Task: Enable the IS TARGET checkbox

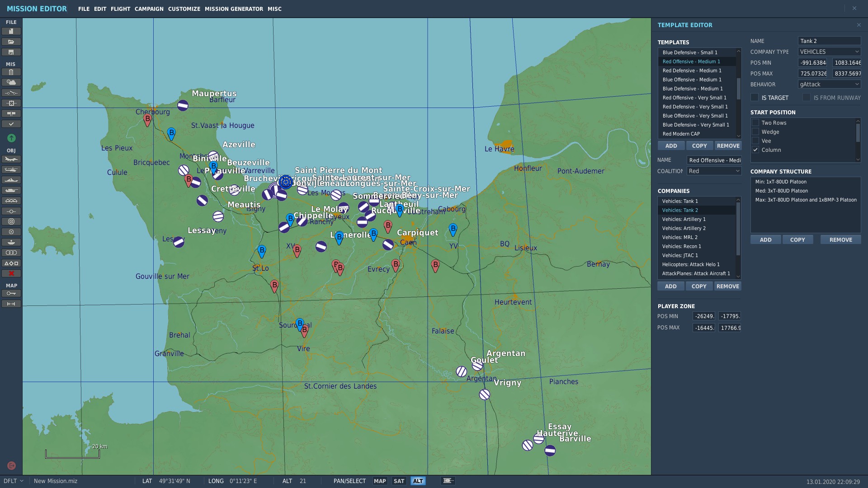Action: [755, 97]
